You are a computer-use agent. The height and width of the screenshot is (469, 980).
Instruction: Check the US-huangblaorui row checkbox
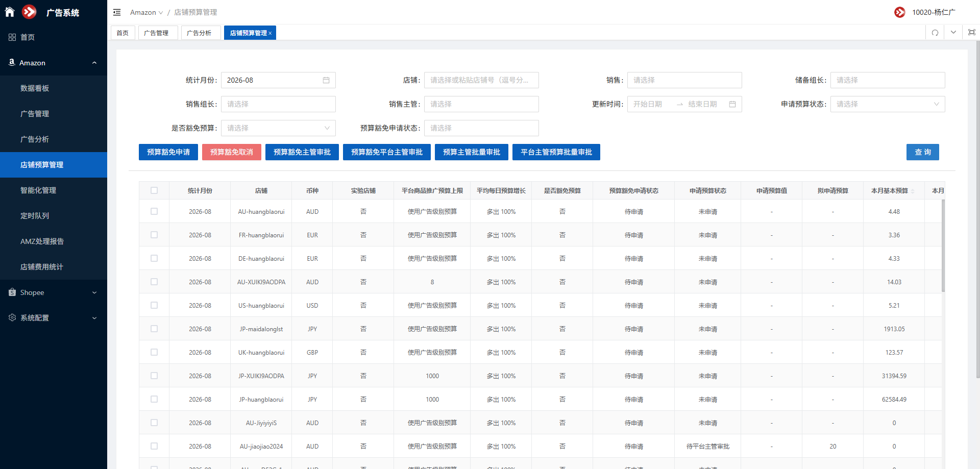click(x=154, y=305)
